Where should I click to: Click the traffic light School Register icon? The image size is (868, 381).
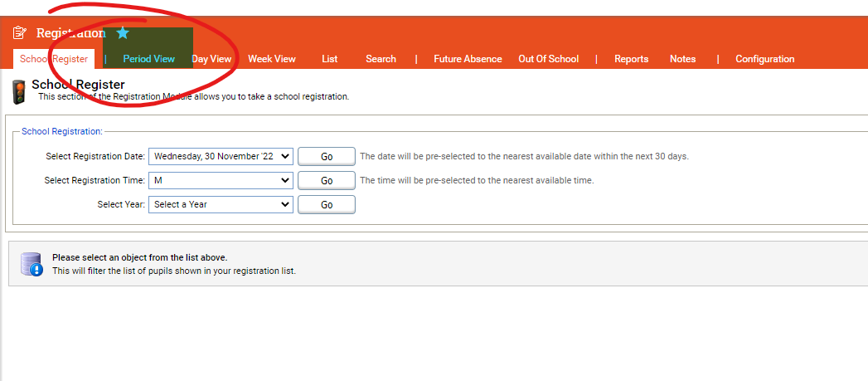(19, 91)
